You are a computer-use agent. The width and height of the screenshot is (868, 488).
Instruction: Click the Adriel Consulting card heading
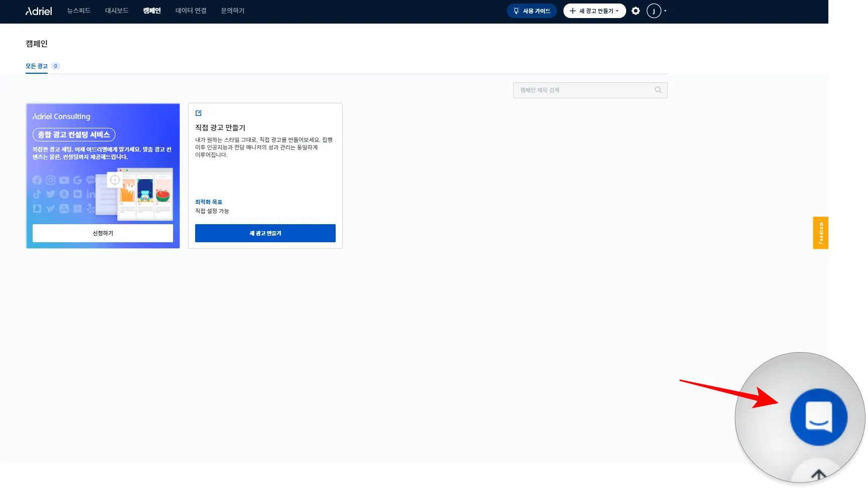[62, 116]
